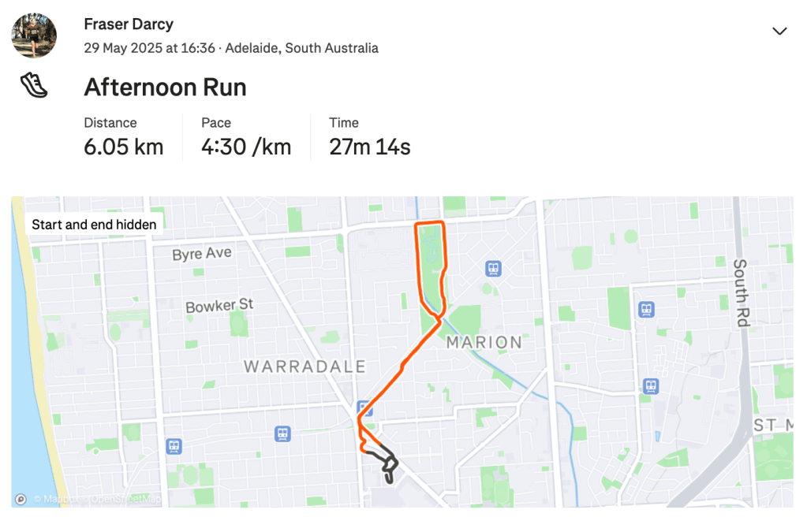Select the 4:30 /km pace value
Screen dimensions: 807x532
pos(246,147)
